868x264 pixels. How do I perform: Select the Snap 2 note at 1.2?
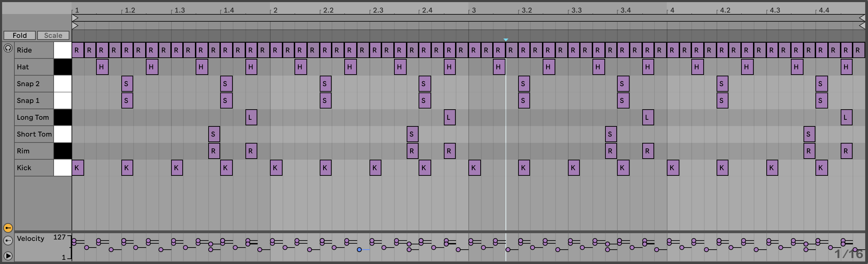[x=127, y=84]
